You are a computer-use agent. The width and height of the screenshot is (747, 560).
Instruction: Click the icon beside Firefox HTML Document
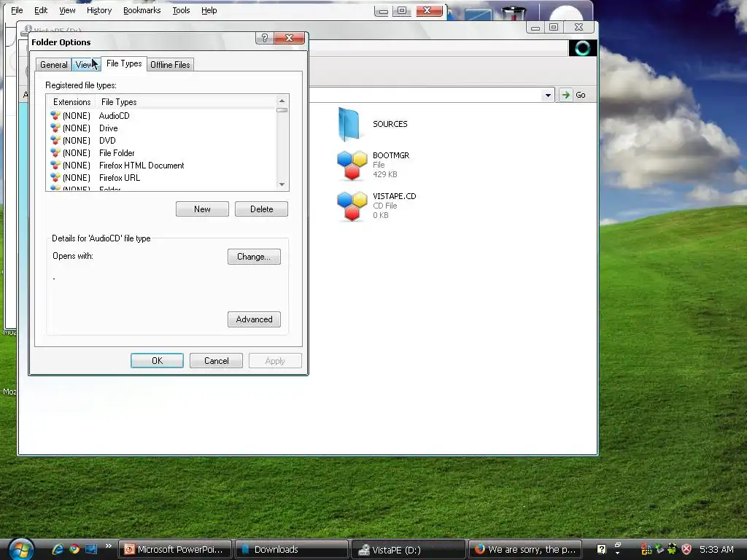click(x=55, y=166)
